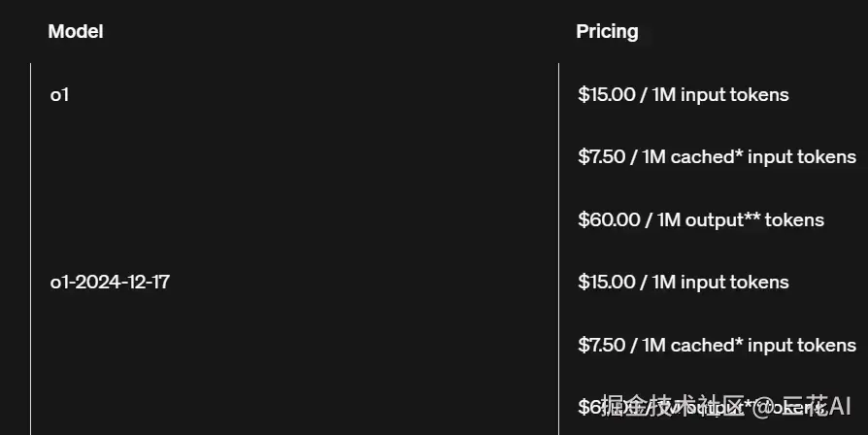Click o1-2024-12-17's $7.50 cached input line
This screenshot has height=435, width=868.
click(717, 346)
